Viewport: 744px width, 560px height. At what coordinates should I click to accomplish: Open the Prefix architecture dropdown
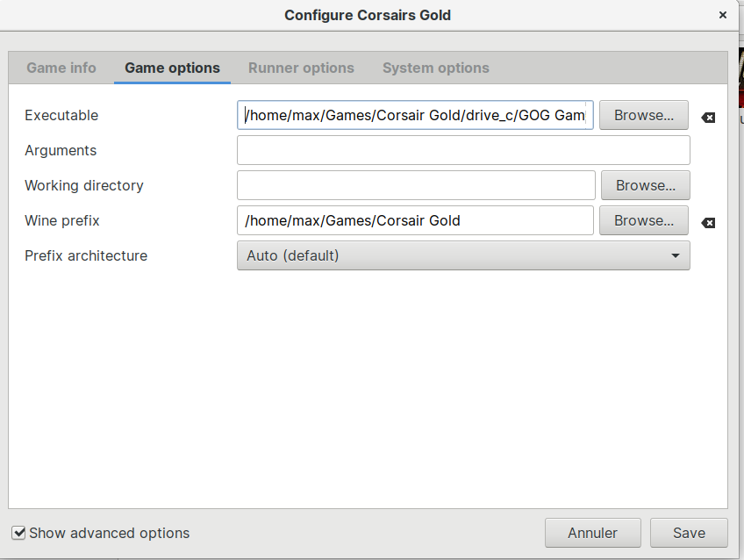coord(463,255)
